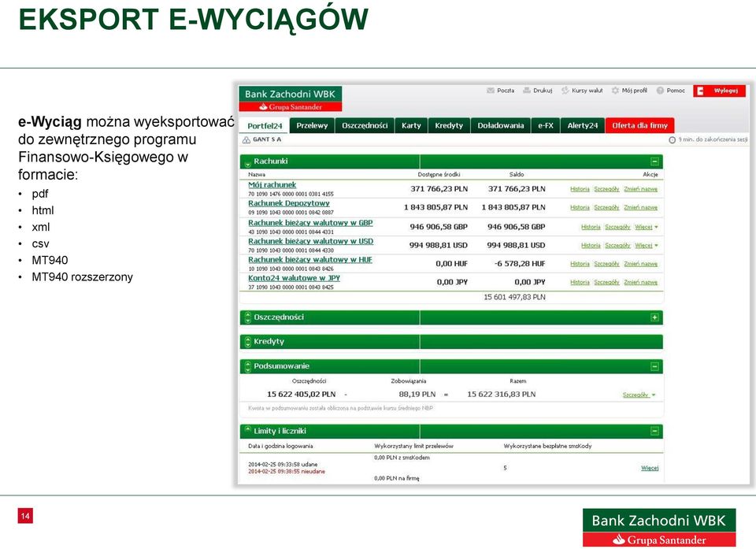Expand the Oszczędności section with plus button

tap(654, 317)
